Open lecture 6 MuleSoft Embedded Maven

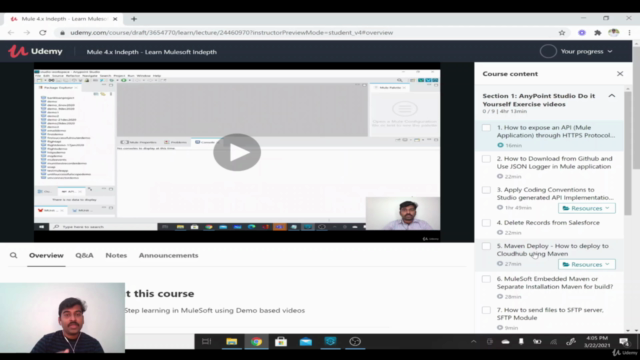555,282
